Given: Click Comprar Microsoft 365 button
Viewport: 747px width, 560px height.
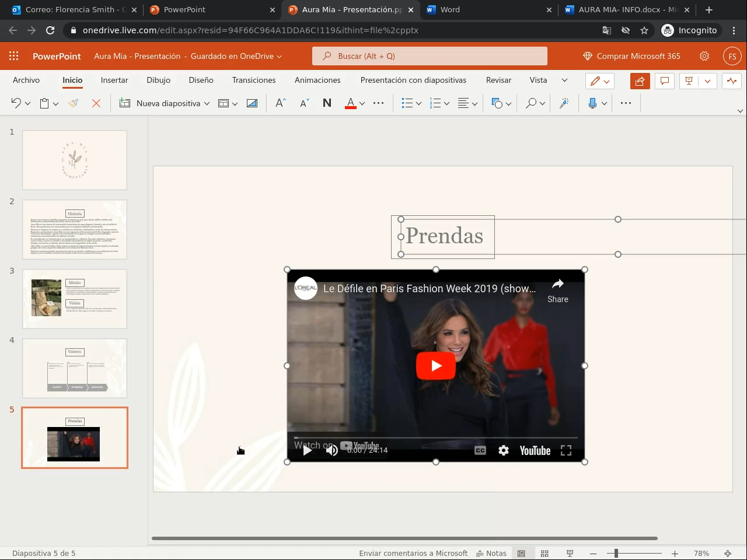Looking at the screenshot, I should (x=631, y=56).
